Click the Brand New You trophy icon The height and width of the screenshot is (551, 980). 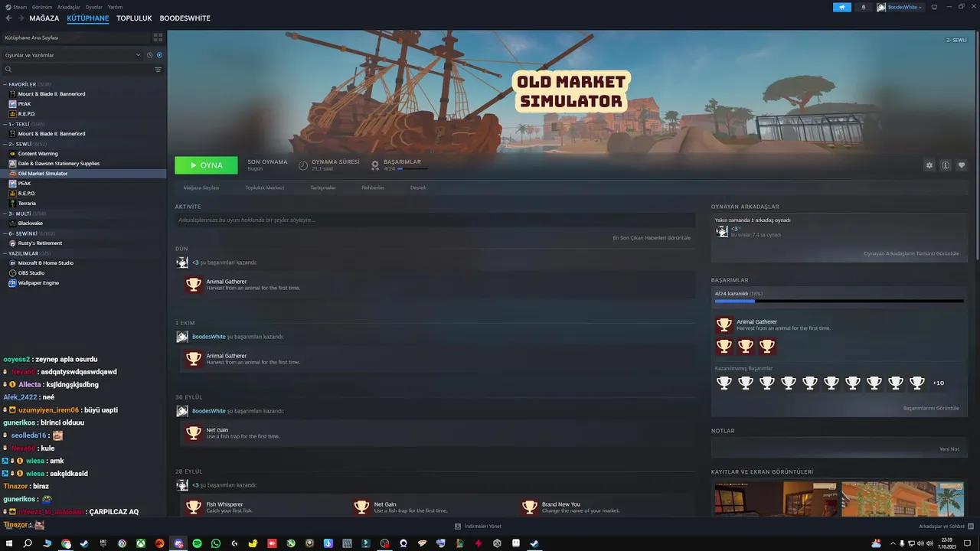coord(529,507)
